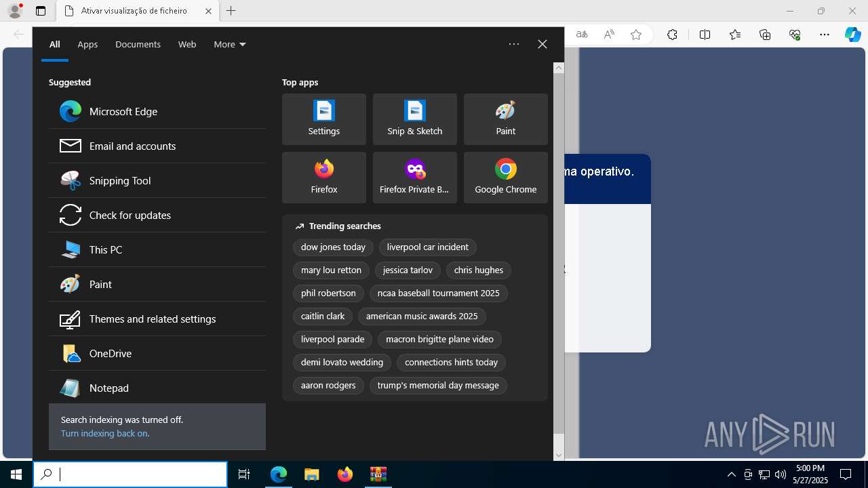Search trending chris hughes
The image size is (868, 488).
coord(479,270)
